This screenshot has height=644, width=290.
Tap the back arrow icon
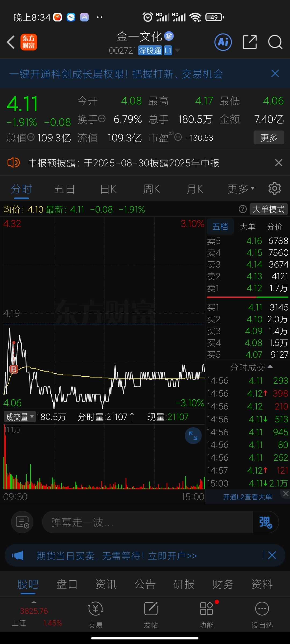click(11, 42)
